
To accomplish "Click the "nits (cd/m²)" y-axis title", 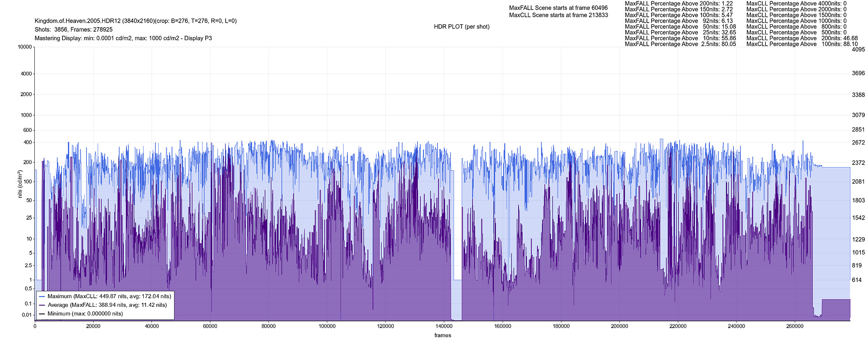I will (x=20, y=184).
